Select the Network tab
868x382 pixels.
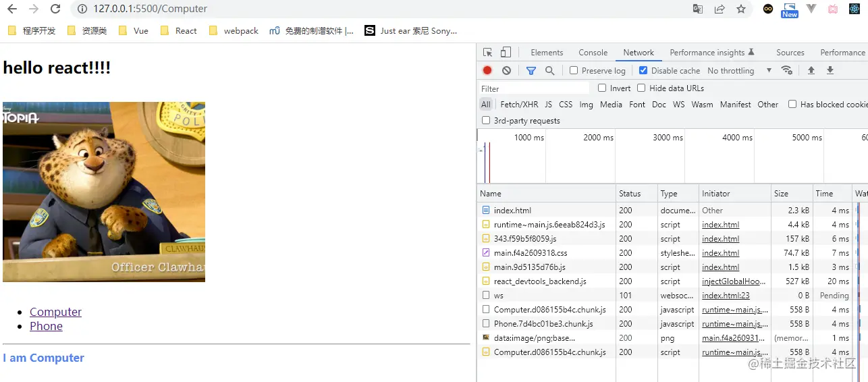(x=639, y=53)
